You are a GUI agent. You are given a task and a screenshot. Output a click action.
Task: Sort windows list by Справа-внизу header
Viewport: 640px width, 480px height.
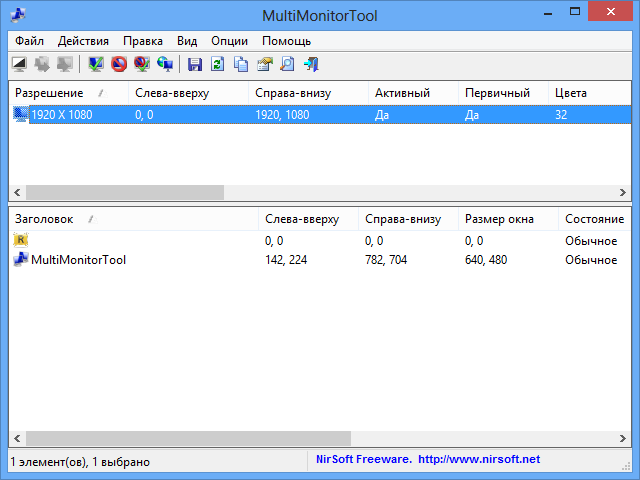coord(409,219)
